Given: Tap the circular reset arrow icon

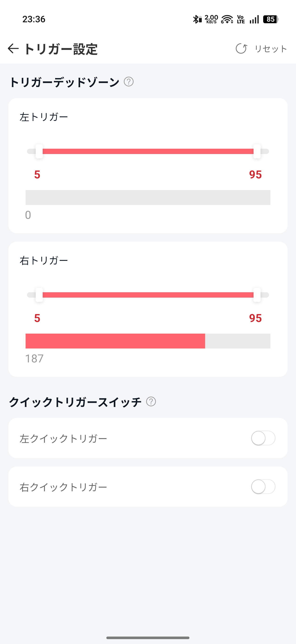Looking at the screenshot, I should point(241,49).
